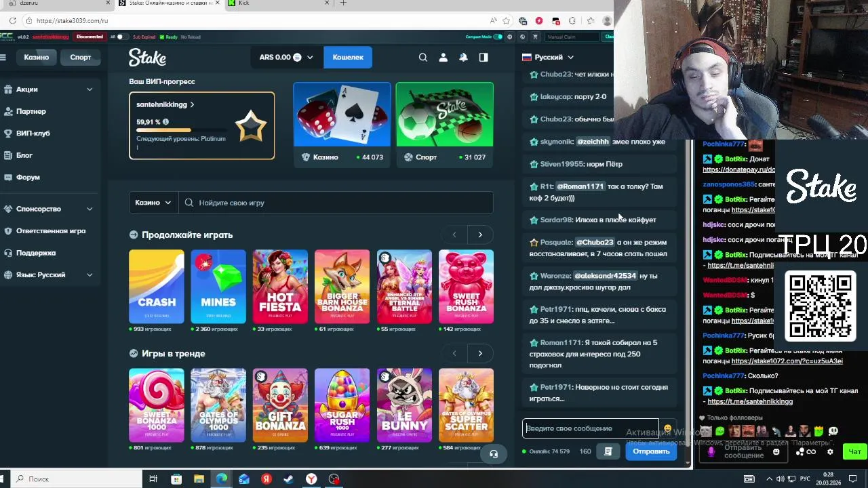Click the green Чат button
Image resolution: width=868 pixels, height=488 pixels.
click(x=854, y=451)
